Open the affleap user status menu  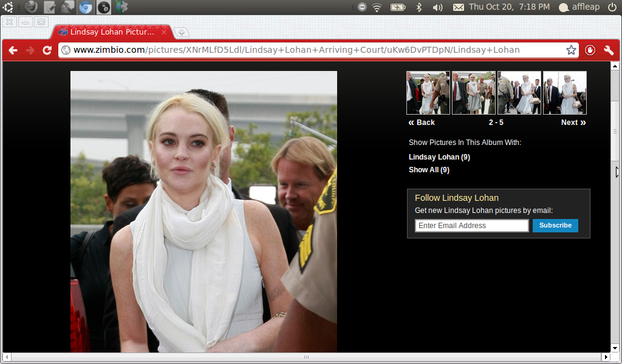pyautogui.click(x=579, y=7)
